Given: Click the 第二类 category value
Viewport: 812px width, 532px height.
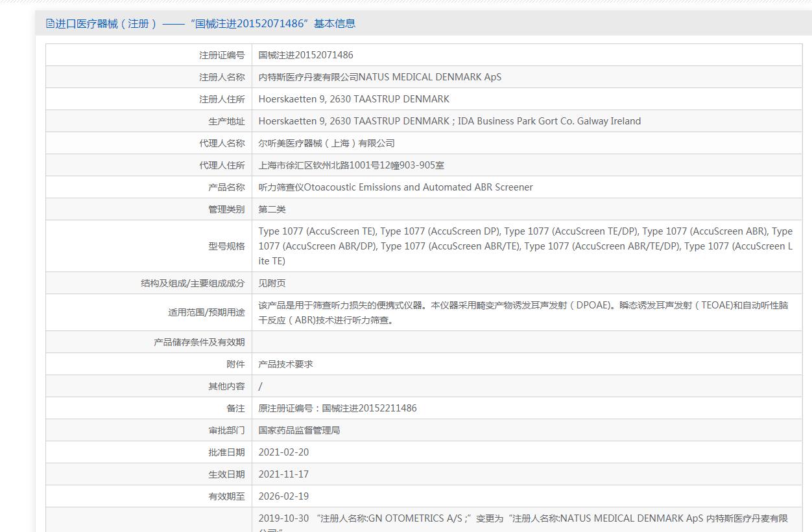Looking at the screenshot, I should (x=272, y=209).
